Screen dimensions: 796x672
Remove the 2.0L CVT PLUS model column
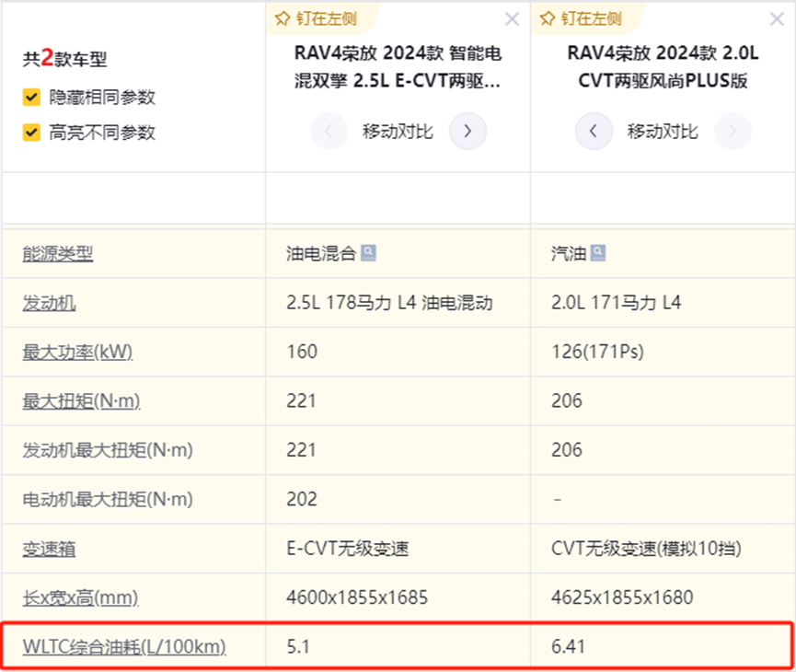(777, 19)
